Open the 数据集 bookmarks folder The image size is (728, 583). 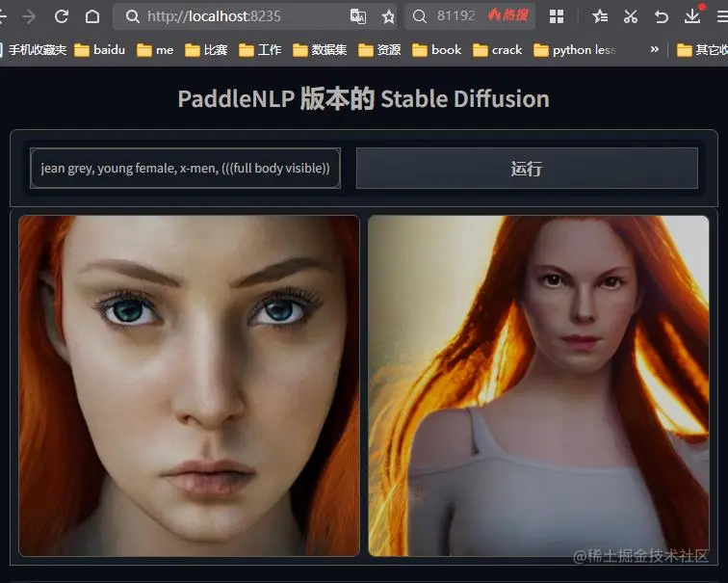(320, 50)
